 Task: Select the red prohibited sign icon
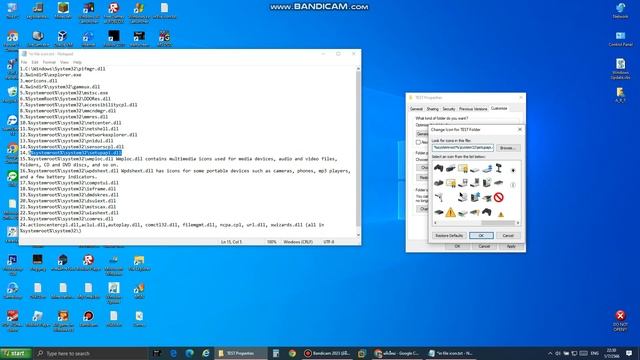click(x=498, y=198)
